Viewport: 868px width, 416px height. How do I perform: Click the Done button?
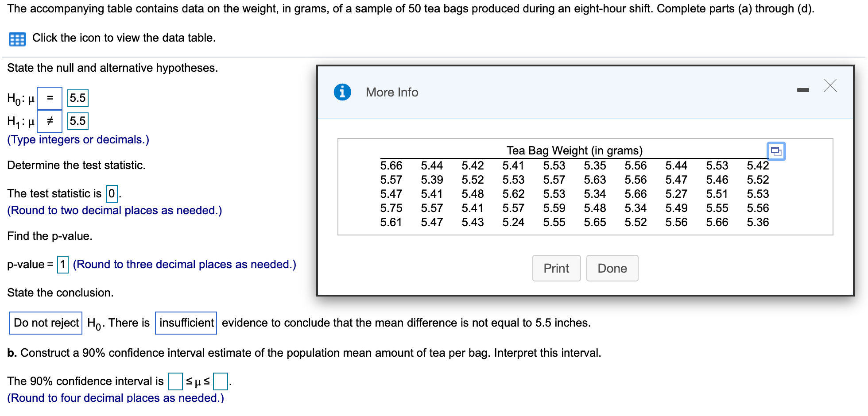tap(612, 268)
